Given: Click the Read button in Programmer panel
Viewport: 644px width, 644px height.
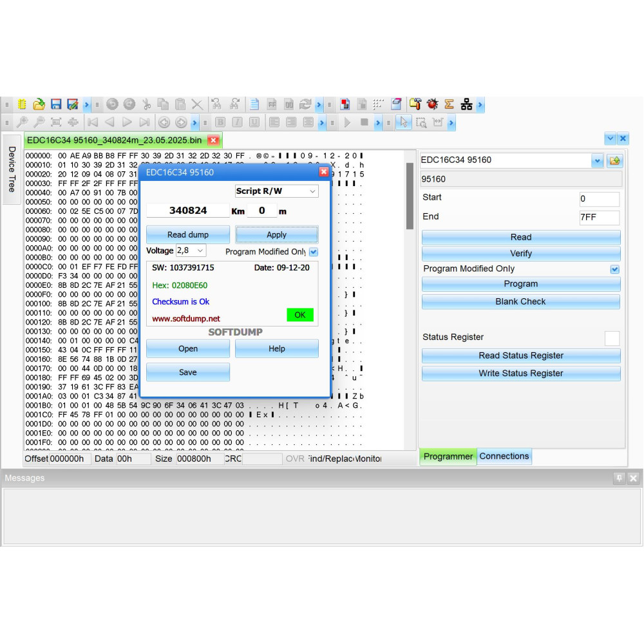Looking at the screenshot, I should click(x=521, y=238).
